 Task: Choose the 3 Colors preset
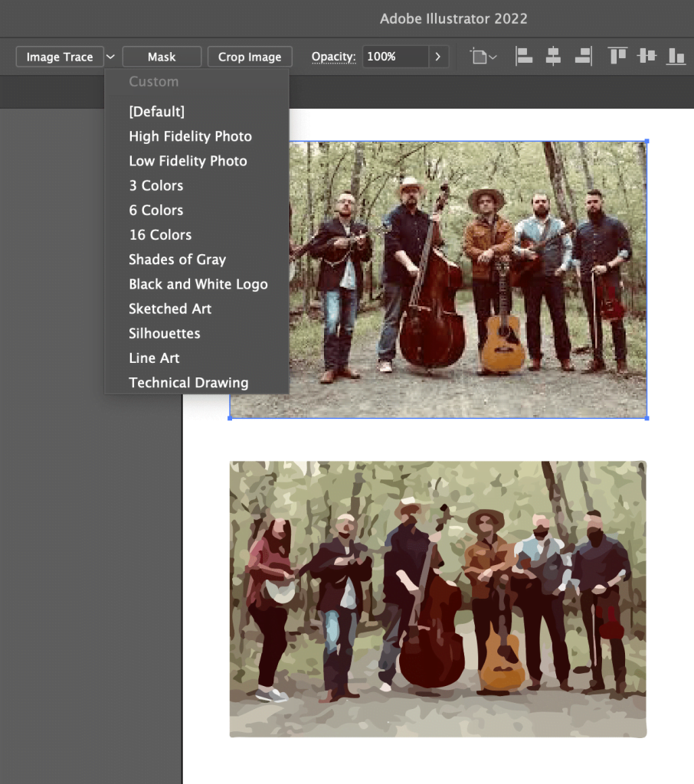point(197,185)
